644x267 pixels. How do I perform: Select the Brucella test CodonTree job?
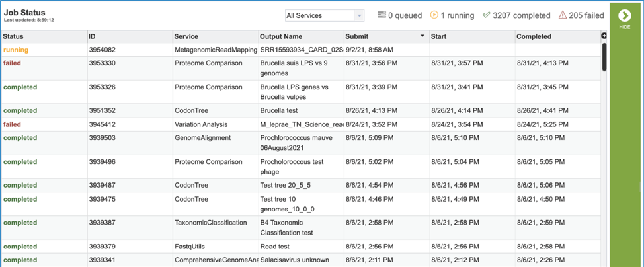click(301, 110)
